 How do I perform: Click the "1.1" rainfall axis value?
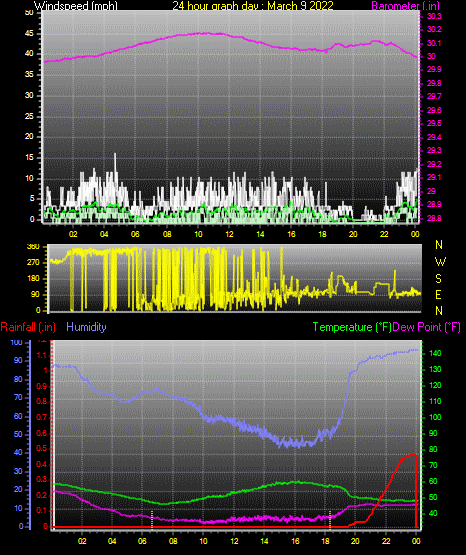tap(42, 355)
